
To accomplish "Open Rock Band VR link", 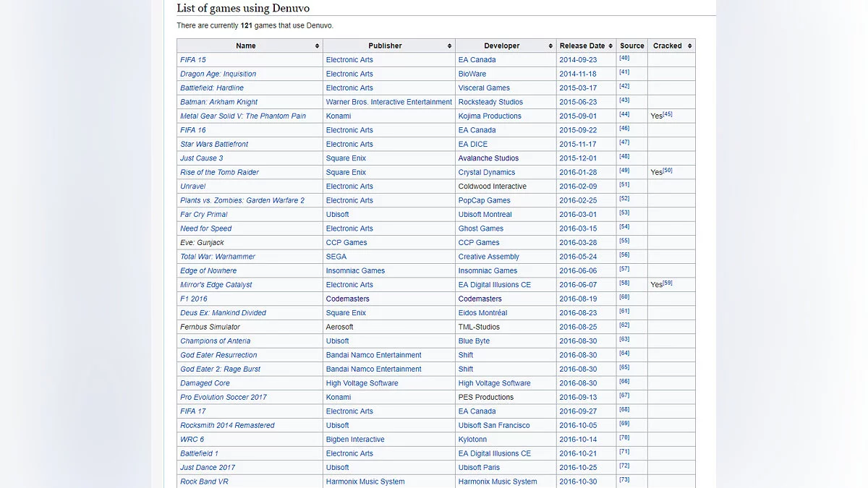I will pos(204,482).
